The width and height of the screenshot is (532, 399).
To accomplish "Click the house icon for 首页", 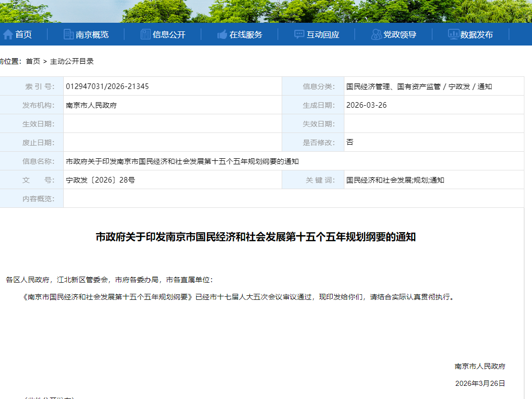I will 8,34.
